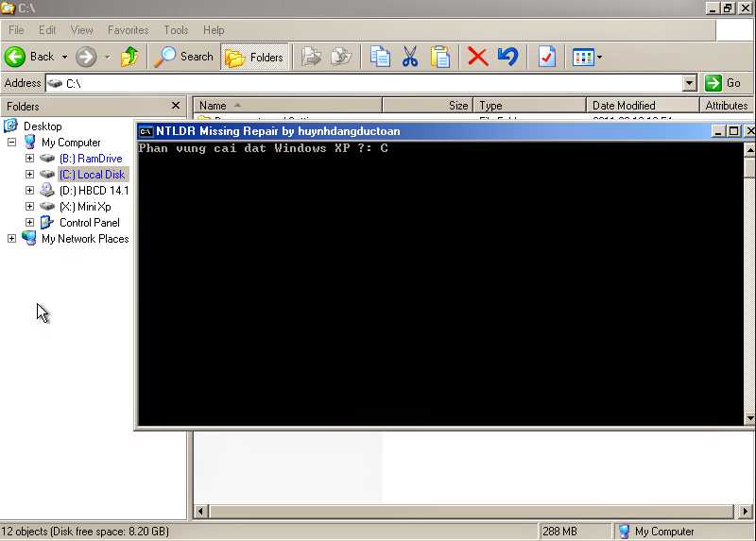Click the Back arrow button
Image resolution: width=756 pixels, height=541 pixels.
(x=30, y=57)
